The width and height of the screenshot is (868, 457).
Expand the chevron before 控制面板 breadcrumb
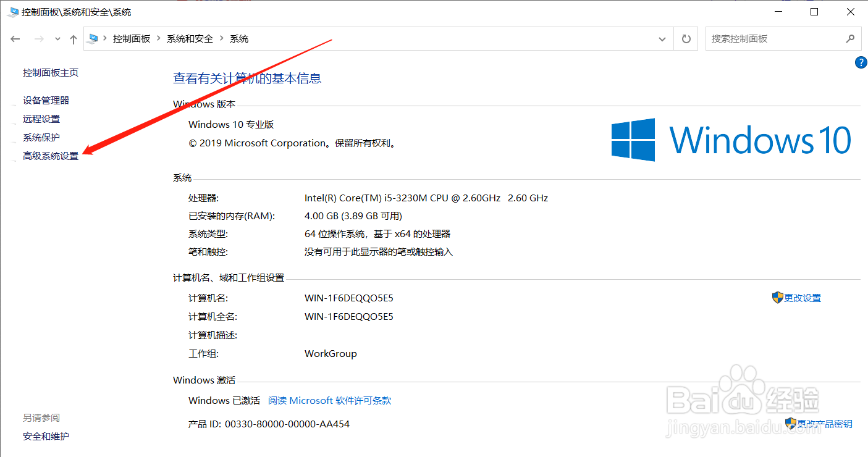106,38
